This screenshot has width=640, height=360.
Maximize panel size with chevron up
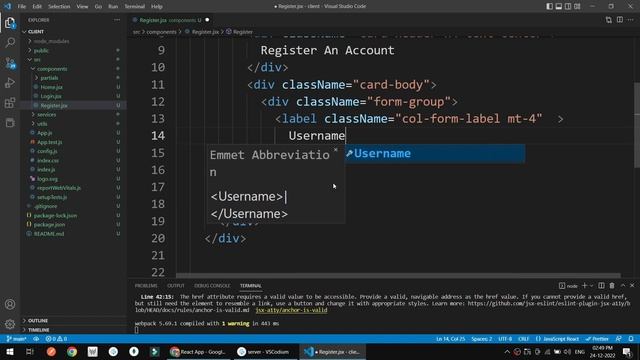623,286
